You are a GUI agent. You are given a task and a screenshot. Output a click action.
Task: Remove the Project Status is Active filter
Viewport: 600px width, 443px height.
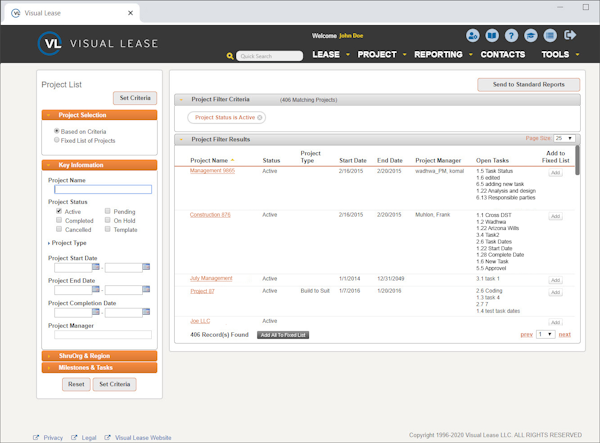click(260, 117)
